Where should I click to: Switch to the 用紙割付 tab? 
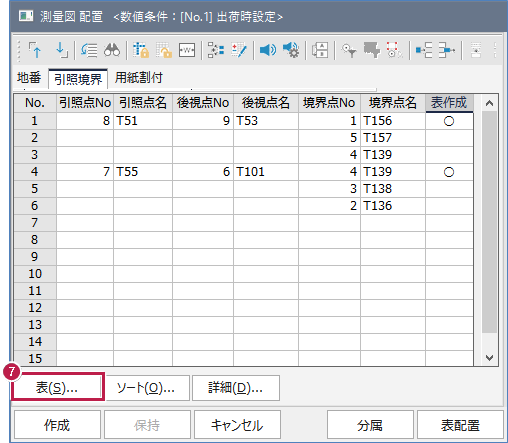coord(139,78)
